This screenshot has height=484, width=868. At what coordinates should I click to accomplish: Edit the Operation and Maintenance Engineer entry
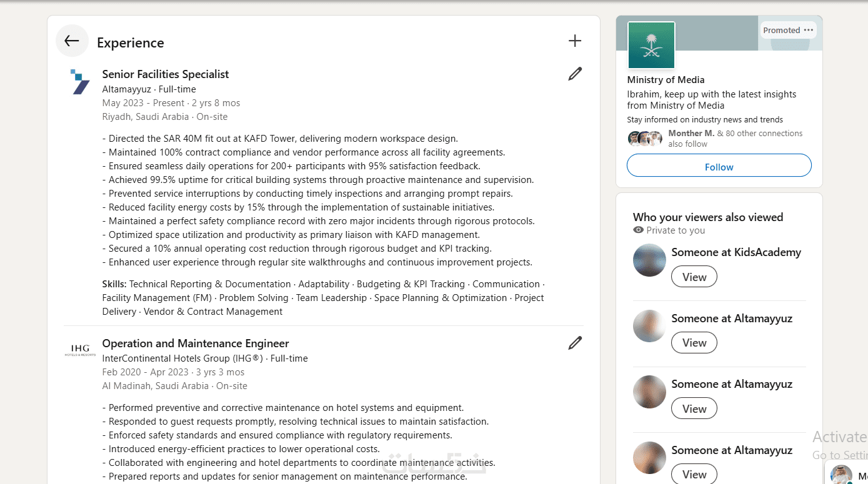pyautogui.click(x=575, y=343)
